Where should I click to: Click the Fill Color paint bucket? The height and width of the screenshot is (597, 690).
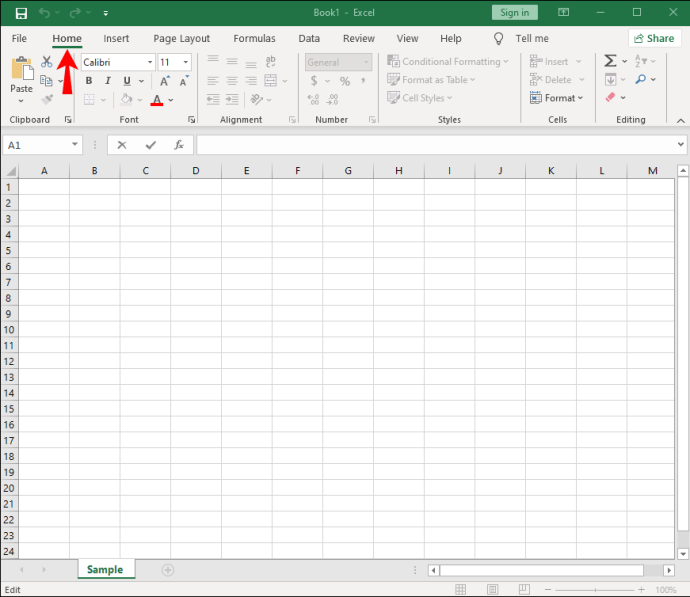[126, 99]
